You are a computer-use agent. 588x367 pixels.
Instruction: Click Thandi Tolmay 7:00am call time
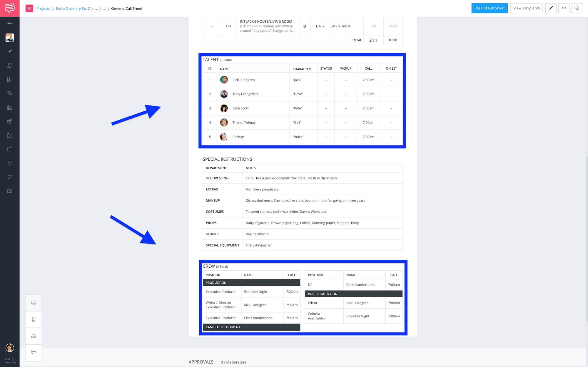click(x=368, y=123)
